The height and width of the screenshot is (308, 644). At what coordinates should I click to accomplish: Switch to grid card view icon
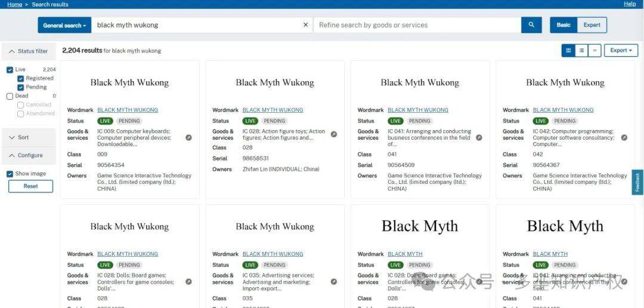click(568, 51)
